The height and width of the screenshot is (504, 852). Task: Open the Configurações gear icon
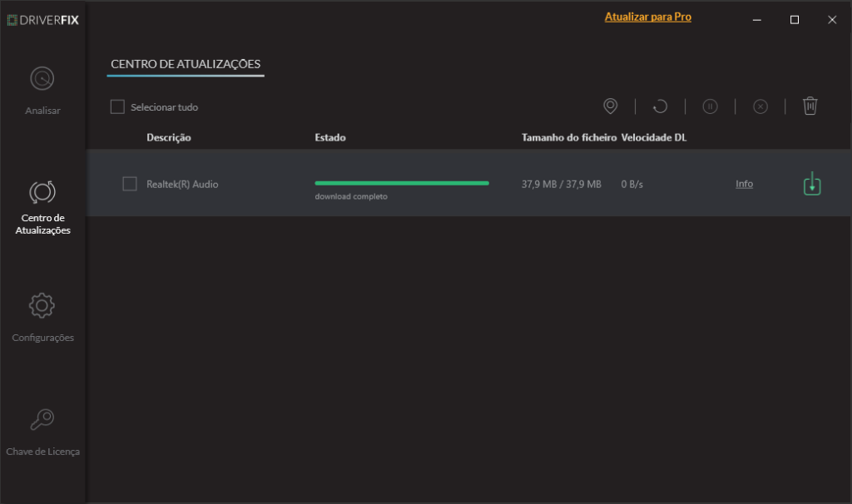click(41, 306)
